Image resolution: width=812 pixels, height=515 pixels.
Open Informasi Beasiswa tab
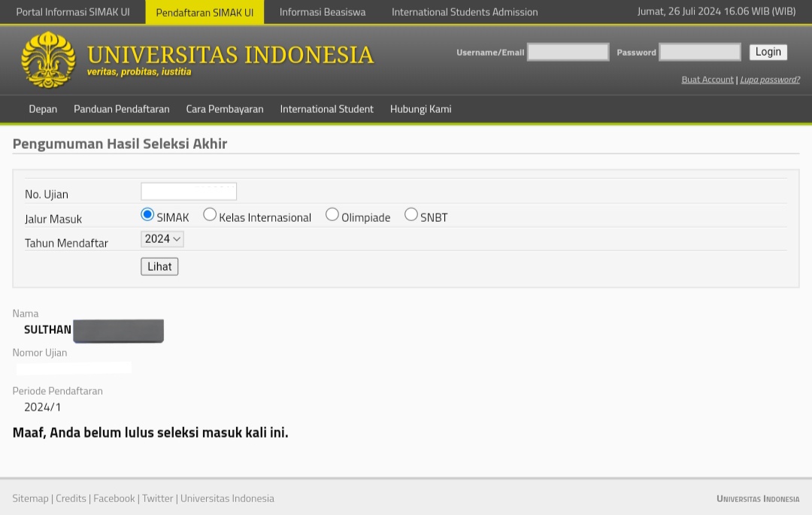322,12
